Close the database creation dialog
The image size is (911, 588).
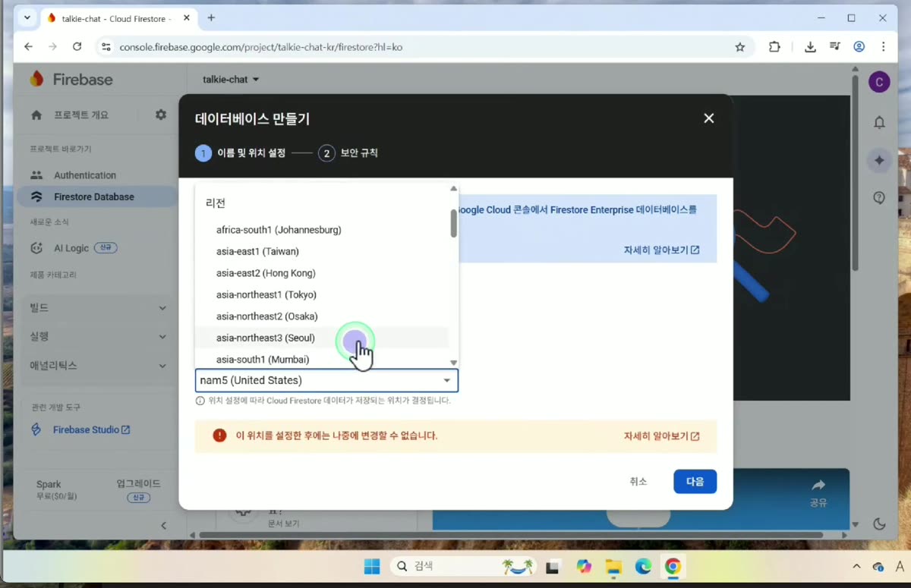coord(709,118)
